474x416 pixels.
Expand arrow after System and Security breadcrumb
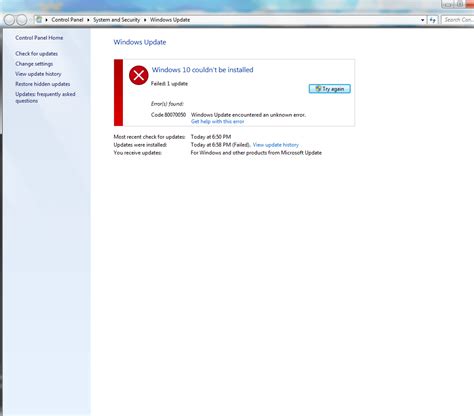145,20
